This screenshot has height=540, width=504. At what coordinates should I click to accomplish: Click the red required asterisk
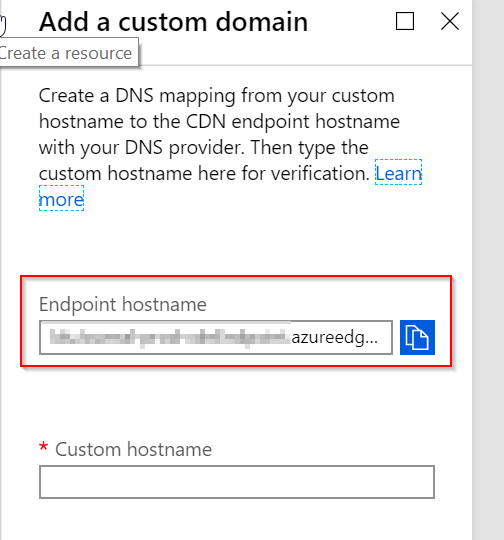click(44, 447)
